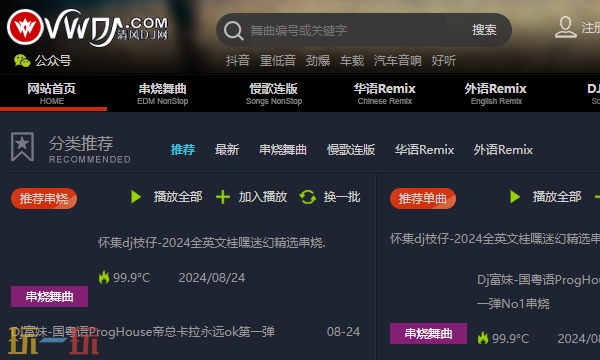Screen dimensions: 600x360
Task: Click the bookmark icon beside 分类推荐
Action: point(22,147)
